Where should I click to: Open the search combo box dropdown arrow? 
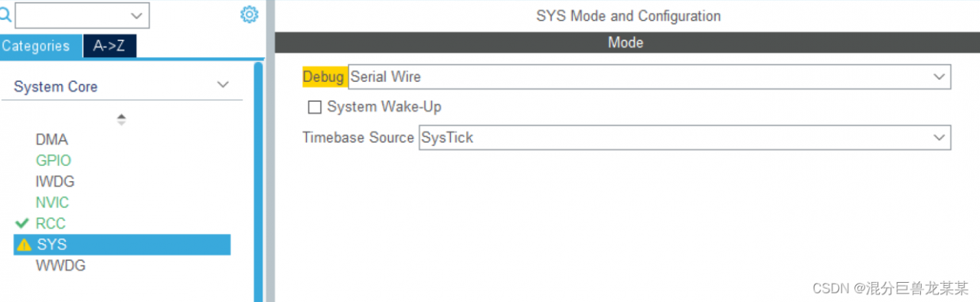tap(138, 15)
